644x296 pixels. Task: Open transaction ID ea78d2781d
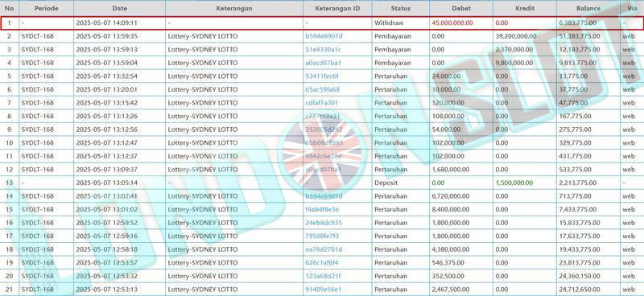[324, 249]
